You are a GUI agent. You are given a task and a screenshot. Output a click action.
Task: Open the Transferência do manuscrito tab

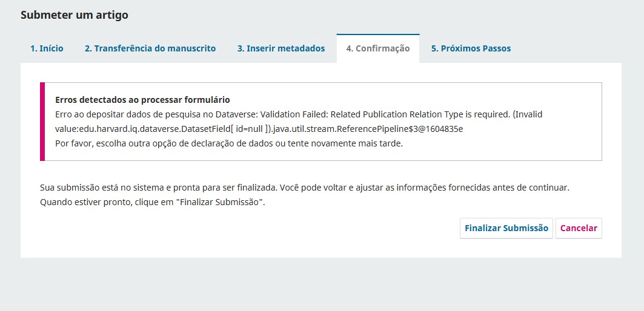pos(150,48)
